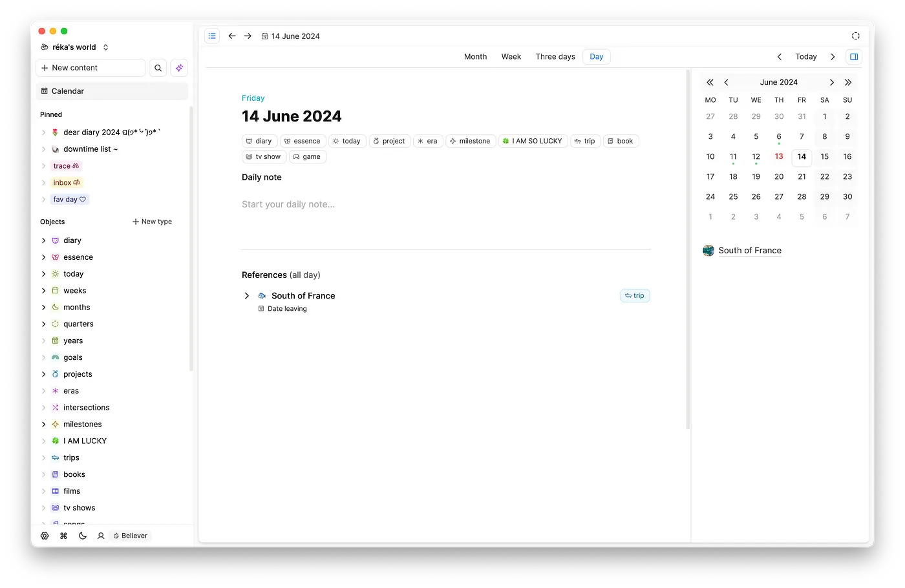The image size is (905, 588).
Task: Click the Today button
Action: (x=806, y=57)
